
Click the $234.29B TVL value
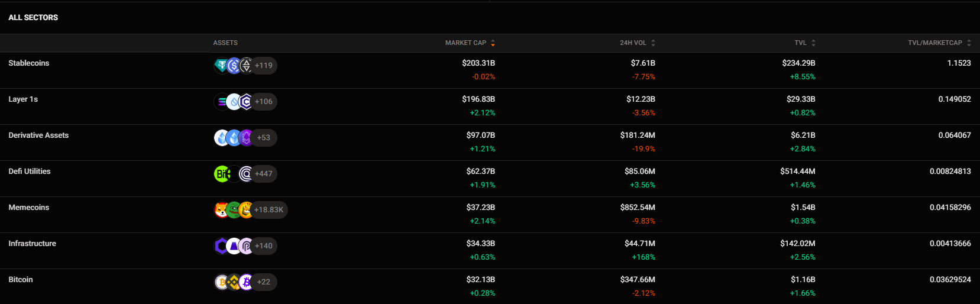tap(799, 63)
